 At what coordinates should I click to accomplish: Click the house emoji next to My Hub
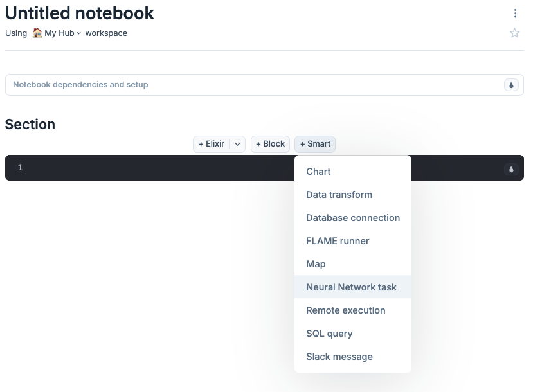[x=37, y=33]
